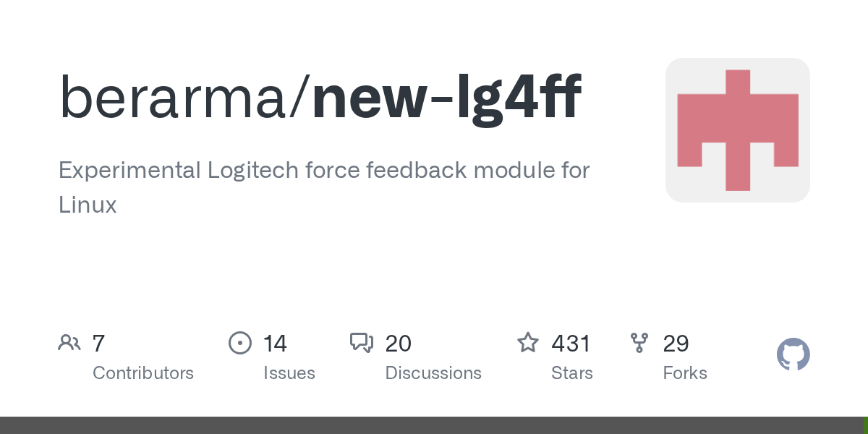Image resolution: width=868 pixels, height=434 pixels.
Task: Click the Forks branch icon
Action: pos(639,343)
